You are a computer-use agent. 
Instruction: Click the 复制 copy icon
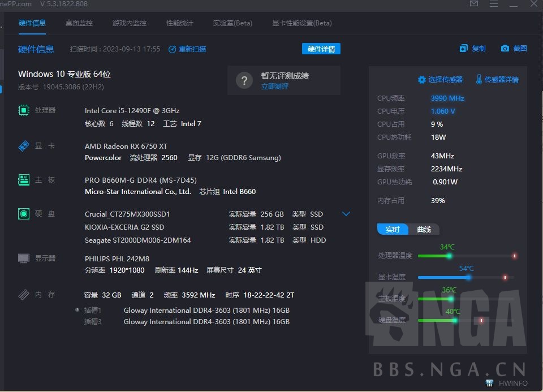[464, 49]
